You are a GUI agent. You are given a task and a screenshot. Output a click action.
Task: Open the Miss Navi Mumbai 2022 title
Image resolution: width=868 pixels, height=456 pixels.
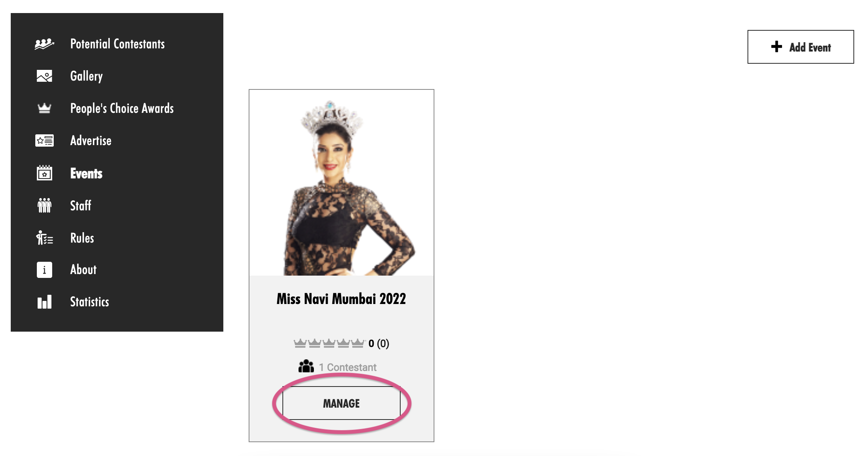click(341, 299)
